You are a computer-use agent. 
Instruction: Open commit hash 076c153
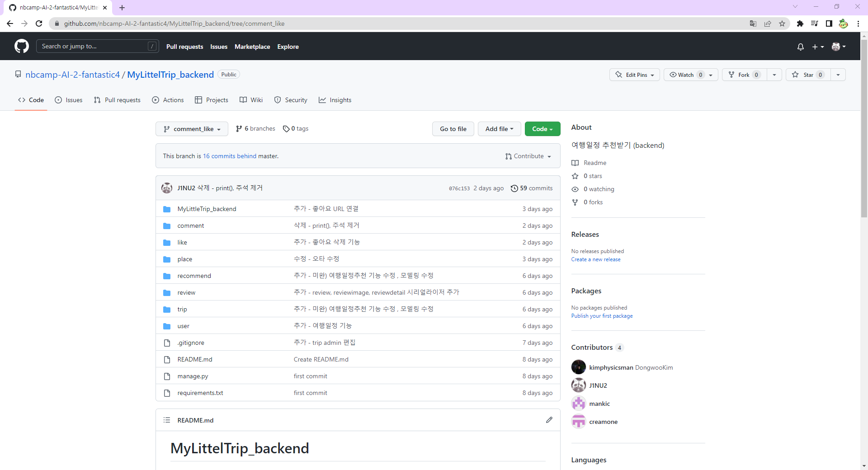tap(459, 188)
